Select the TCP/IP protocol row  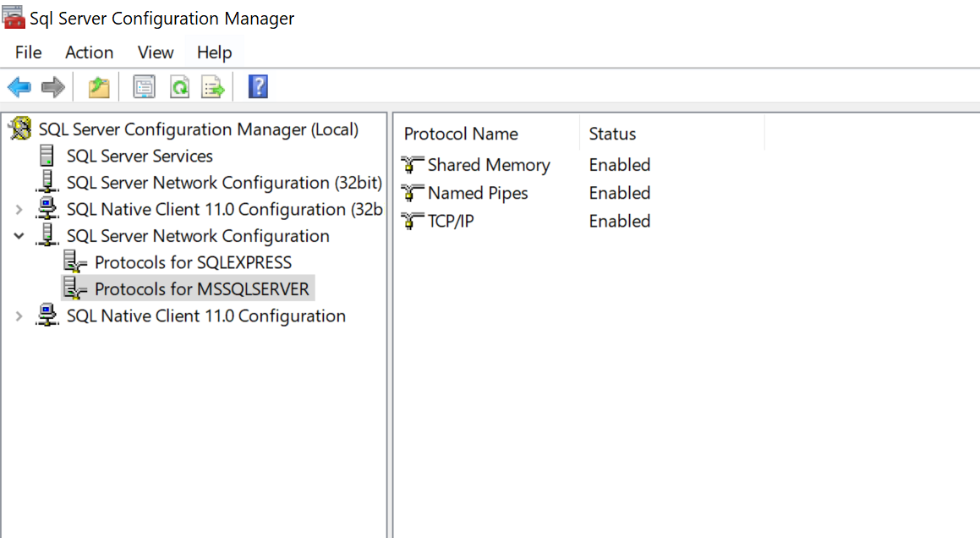451,221
